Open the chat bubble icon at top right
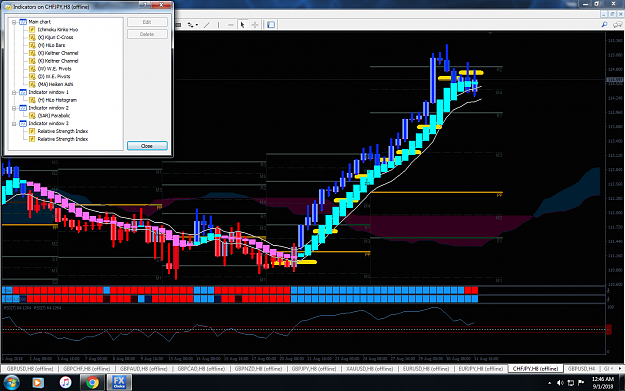The height and width of the screenshot is (391, 625). tap(617, 25)
